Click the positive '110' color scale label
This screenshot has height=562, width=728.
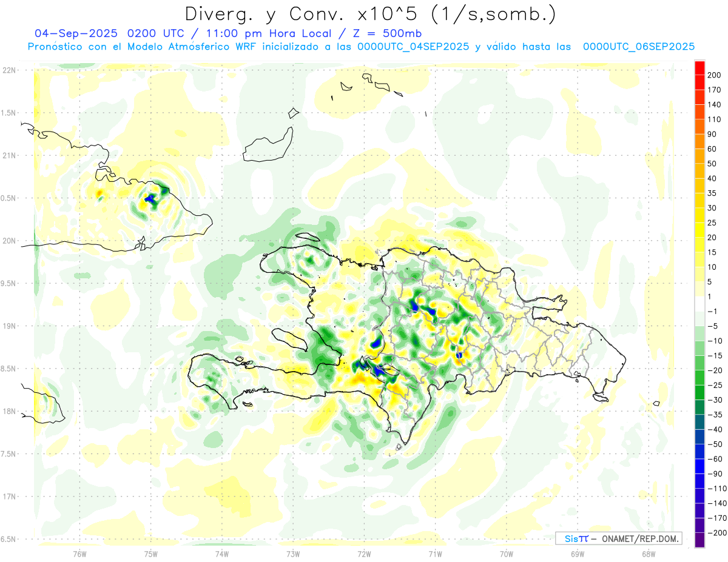coord(714,119)
